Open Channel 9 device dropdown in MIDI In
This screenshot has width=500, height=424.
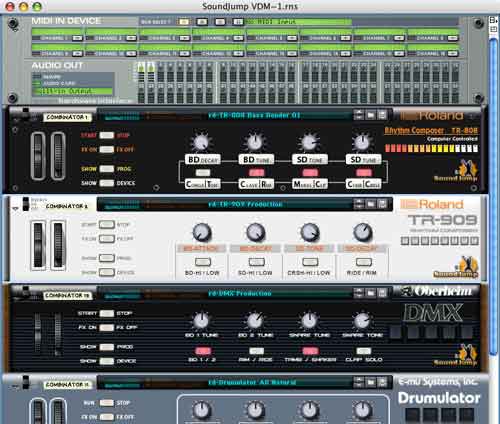point(77,53)
